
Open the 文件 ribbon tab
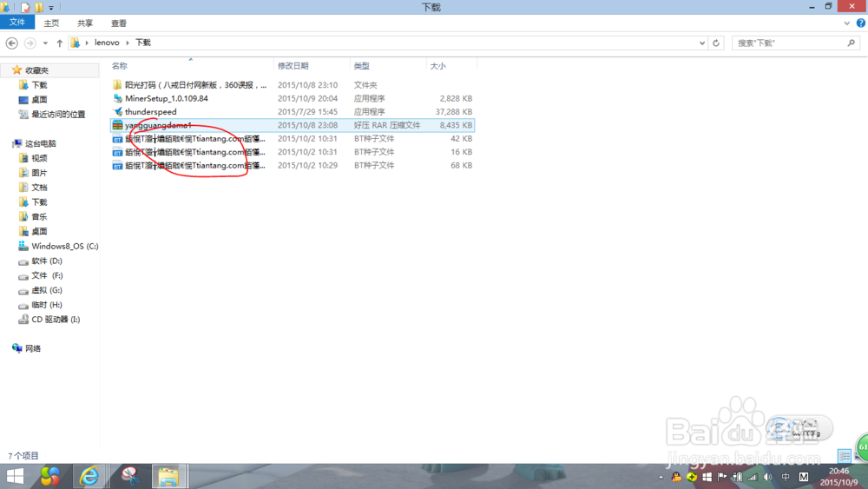tap(17, 23)
